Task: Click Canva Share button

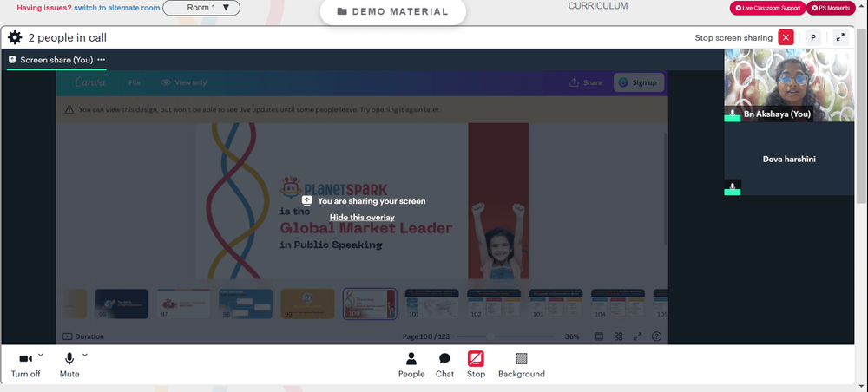Action: tap(586, 82)
